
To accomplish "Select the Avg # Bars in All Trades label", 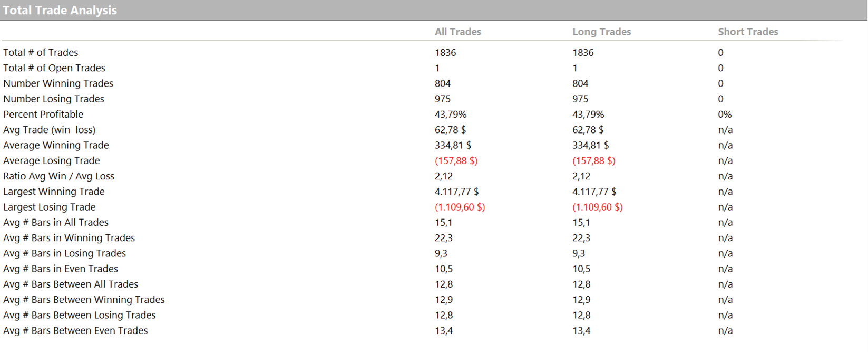I will pyautogui.click(x=56, y=223).
